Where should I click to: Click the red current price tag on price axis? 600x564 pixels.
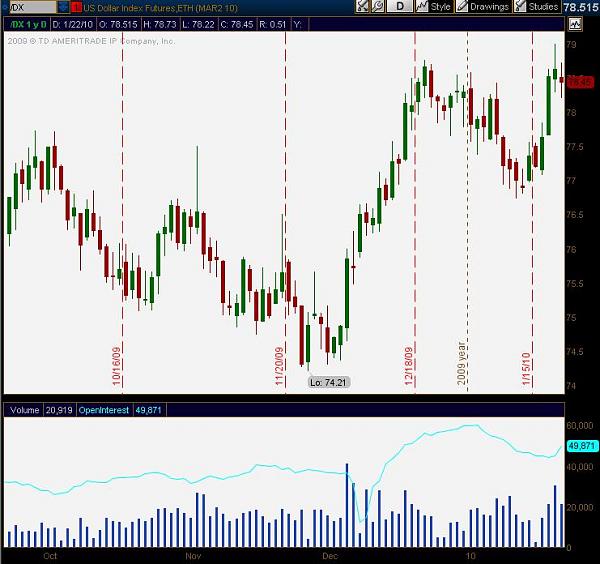tap(580, 82)
